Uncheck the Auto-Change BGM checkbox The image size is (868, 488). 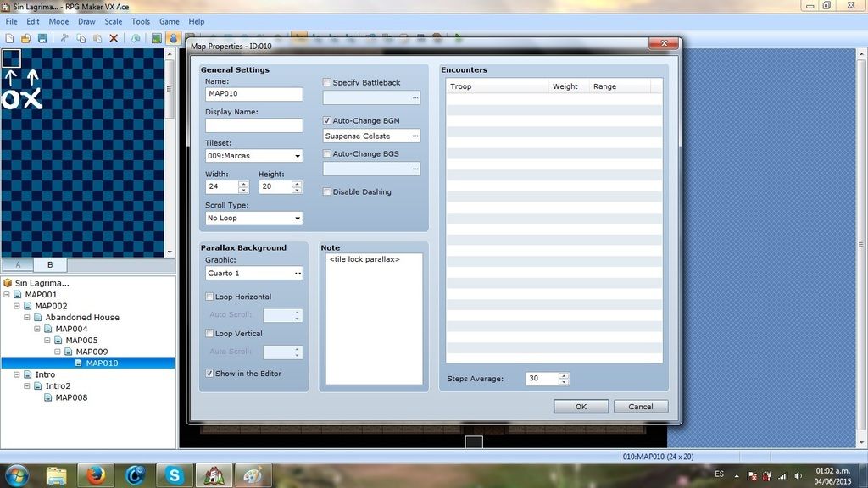(327, 121)
